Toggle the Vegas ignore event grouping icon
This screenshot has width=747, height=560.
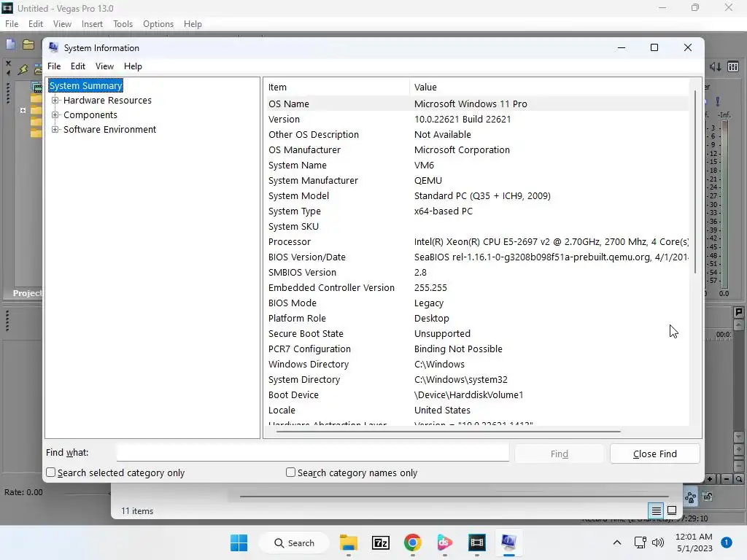708,497
